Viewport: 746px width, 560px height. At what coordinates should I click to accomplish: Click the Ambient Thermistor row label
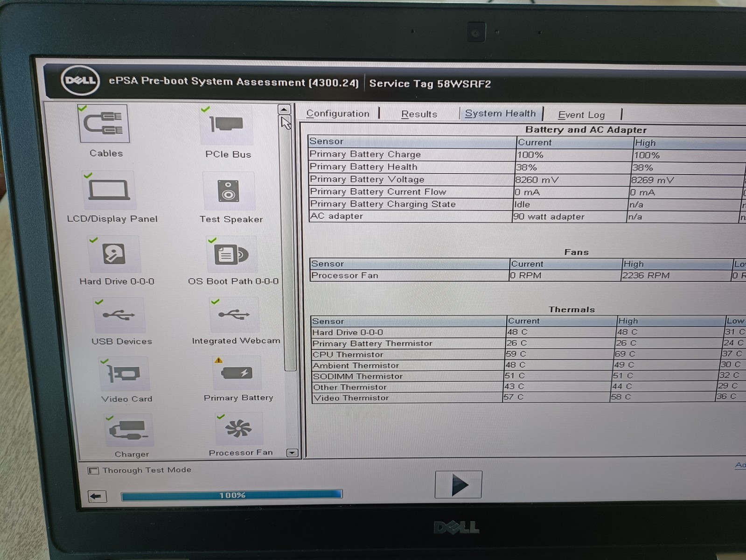pyautogui.click(x=356, y=365)
